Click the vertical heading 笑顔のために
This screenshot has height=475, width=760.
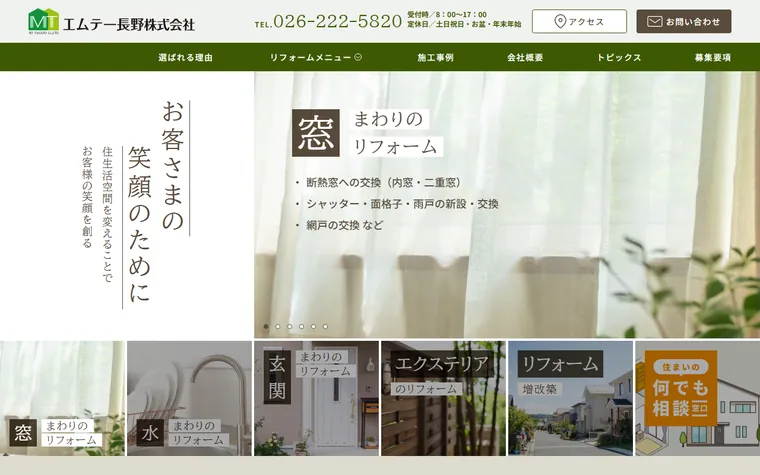click(x=139, y=224)
